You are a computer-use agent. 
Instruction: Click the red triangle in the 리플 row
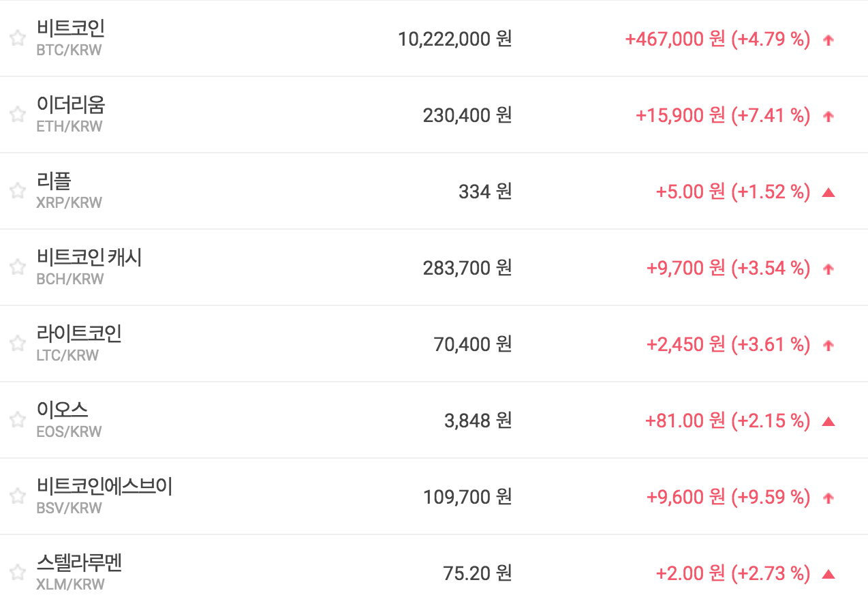click(x=828, y=193)
